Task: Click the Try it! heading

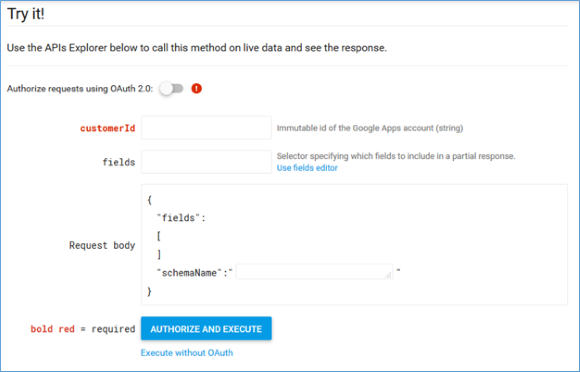Action: 26,14
